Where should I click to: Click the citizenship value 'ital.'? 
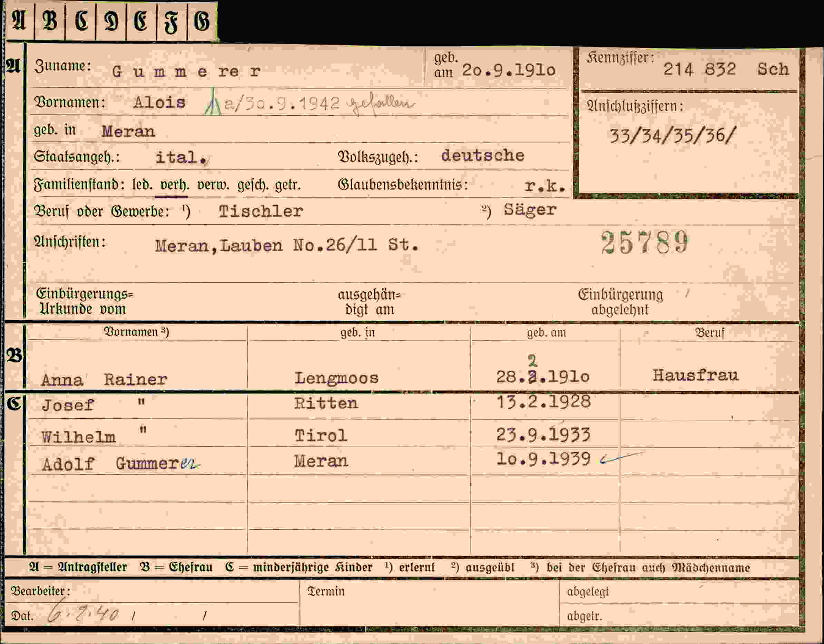point(181,157)
